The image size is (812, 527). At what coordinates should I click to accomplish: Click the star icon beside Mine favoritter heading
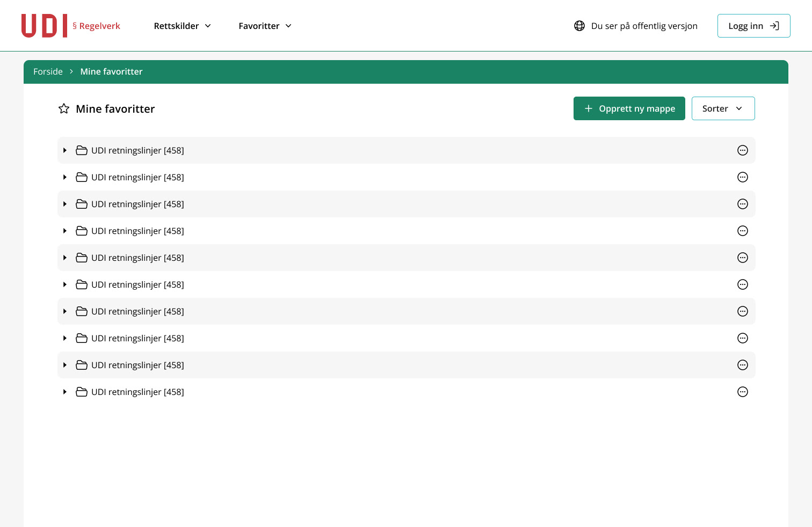64,109
